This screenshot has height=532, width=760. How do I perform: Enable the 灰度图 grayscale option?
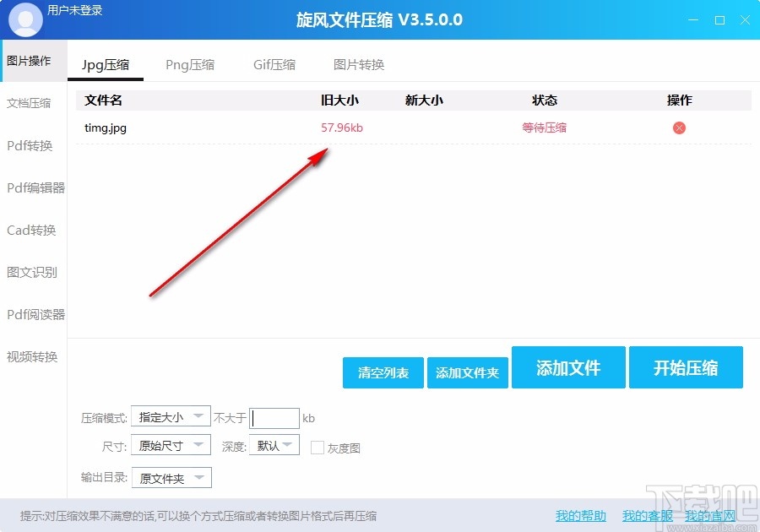tap(318, 448)
